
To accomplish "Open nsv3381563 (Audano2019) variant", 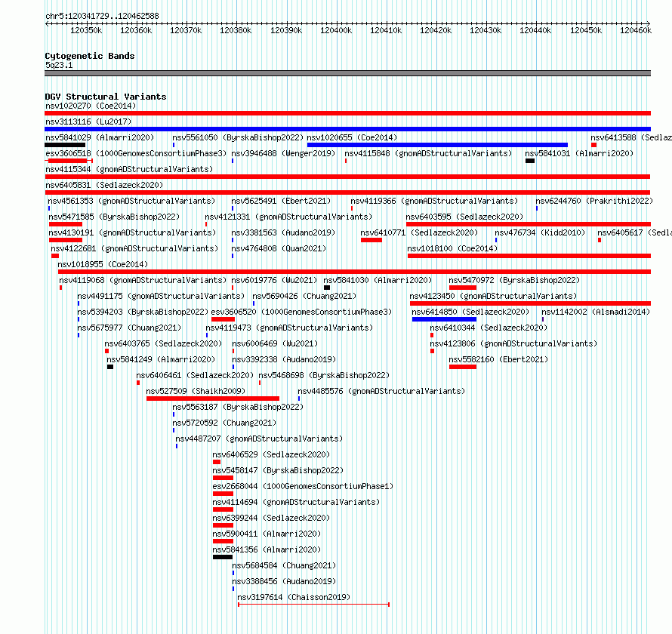I will (x=283, y=232).
